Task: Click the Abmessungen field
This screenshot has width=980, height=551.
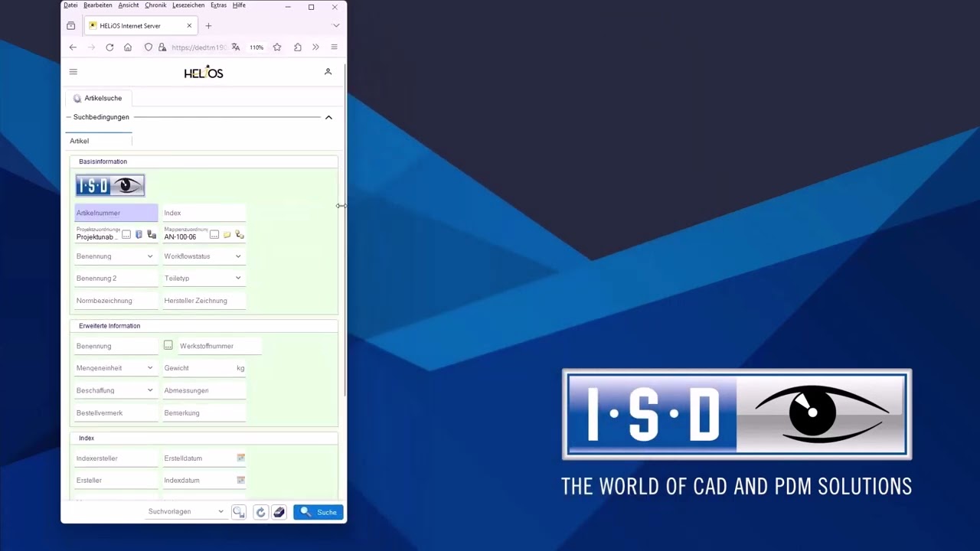Action: tap(204, 390)
